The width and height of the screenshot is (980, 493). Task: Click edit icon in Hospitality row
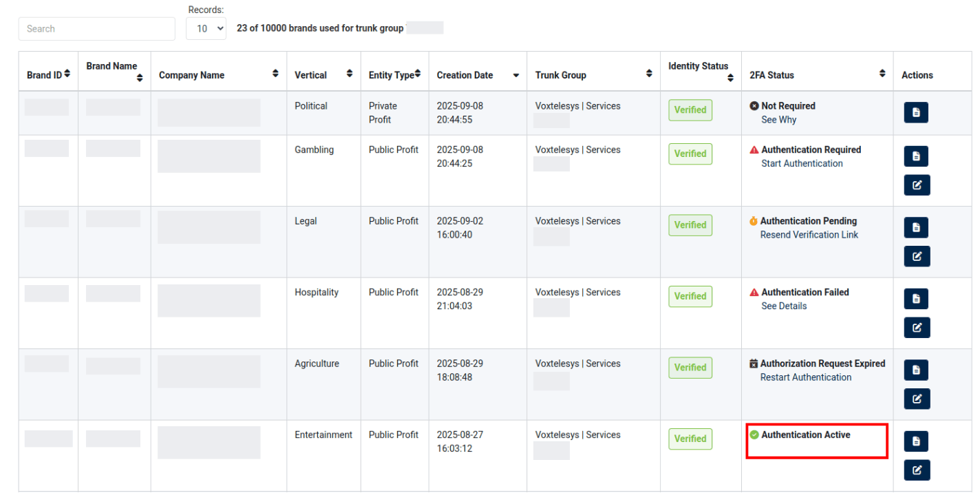pyautogui.click(x=917, y=328)
